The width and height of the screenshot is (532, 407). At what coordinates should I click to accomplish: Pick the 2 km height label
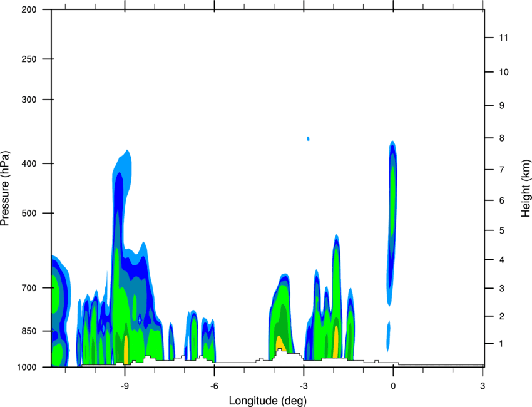(x=501, y=316)
